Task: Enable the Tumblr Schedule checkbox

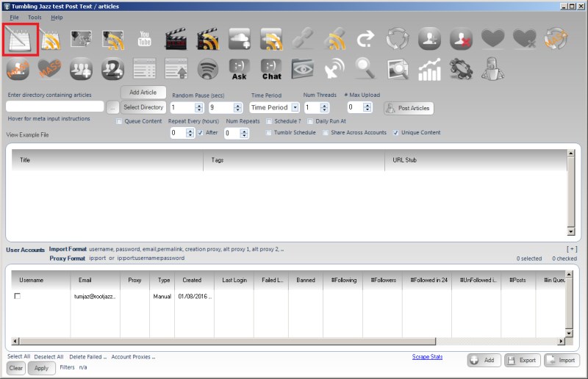Action: coord(268,133)
